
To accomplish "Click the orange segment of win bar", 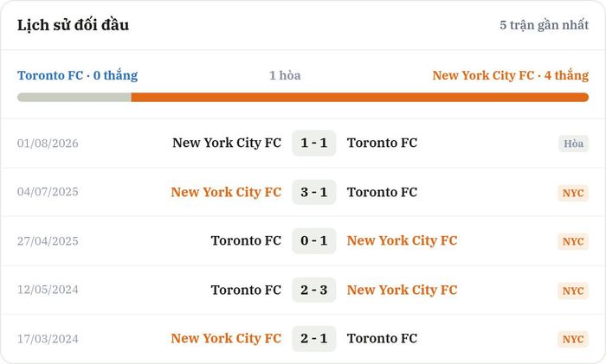I will (360, 98).
